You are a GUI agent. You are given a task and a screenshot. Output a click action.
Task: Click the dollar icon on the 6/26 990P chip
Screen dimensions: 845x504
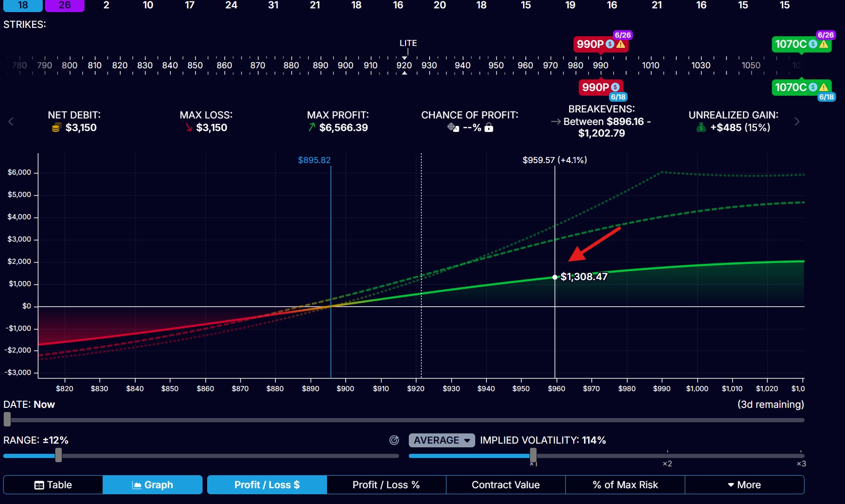[x=610, y=44]
